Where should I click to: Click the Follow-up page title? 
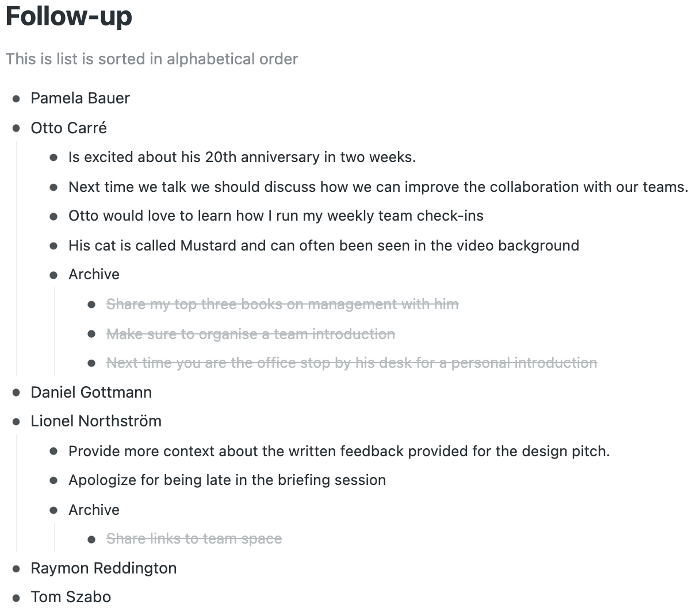69,16
